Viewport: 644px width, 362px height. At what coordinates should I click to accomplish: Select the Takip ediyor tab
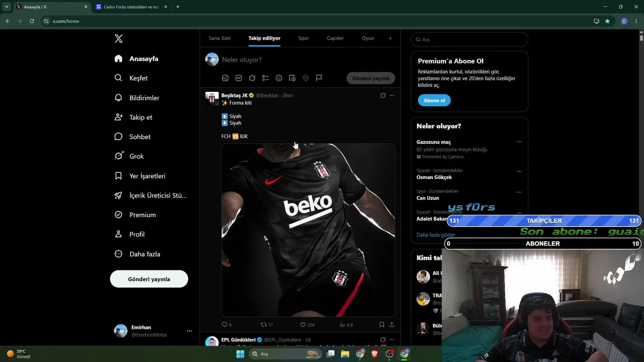tap(264, 38)
